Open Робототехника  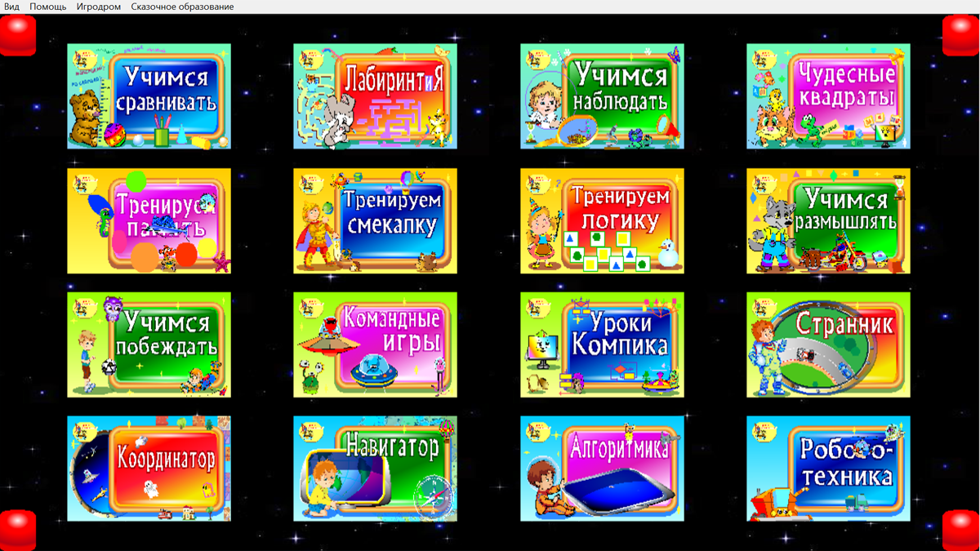[827, 468]
